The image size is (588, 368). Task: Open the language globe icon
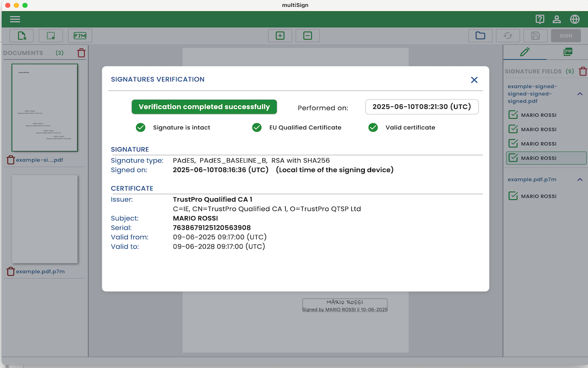point(575,19)
